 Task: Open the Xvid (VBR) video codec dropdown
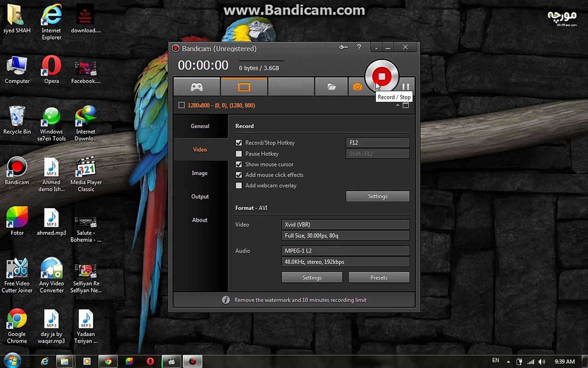[345, 224]
